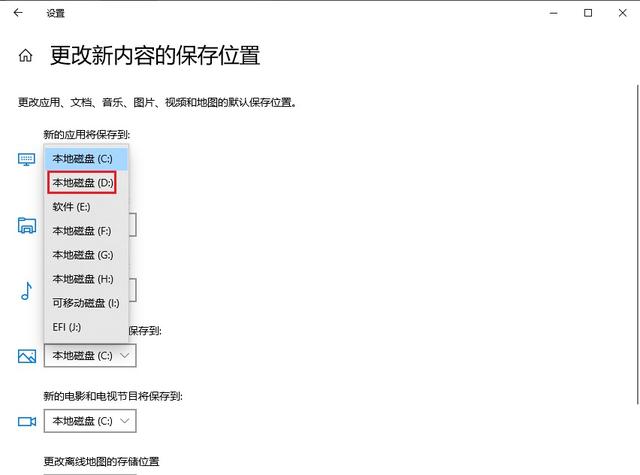This screenshot has width=640, height=475.
Task: Click the window vertical scrollbar
Action: tap(637, 244)
